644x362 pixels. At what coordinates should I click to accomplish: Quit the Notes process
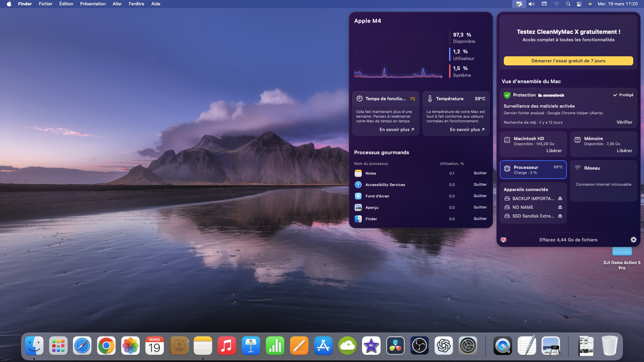480,173
